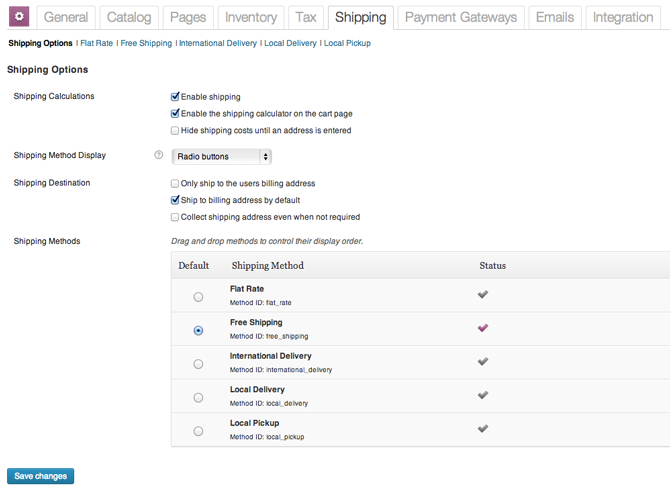
Task: Open the Local Delivery settings link
Action: point(290,43)
